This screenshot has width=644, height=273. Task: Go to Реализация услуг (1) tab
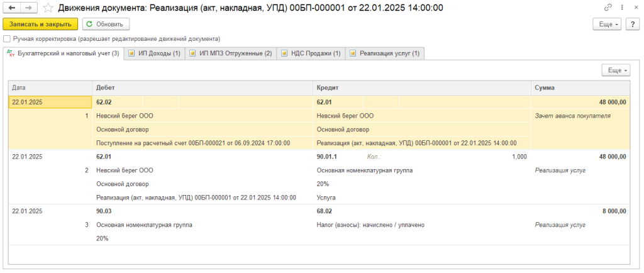click(x=384, y=53)
